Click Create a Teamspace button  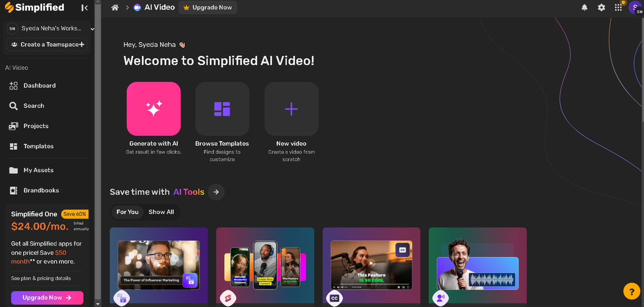coord(47,45)
